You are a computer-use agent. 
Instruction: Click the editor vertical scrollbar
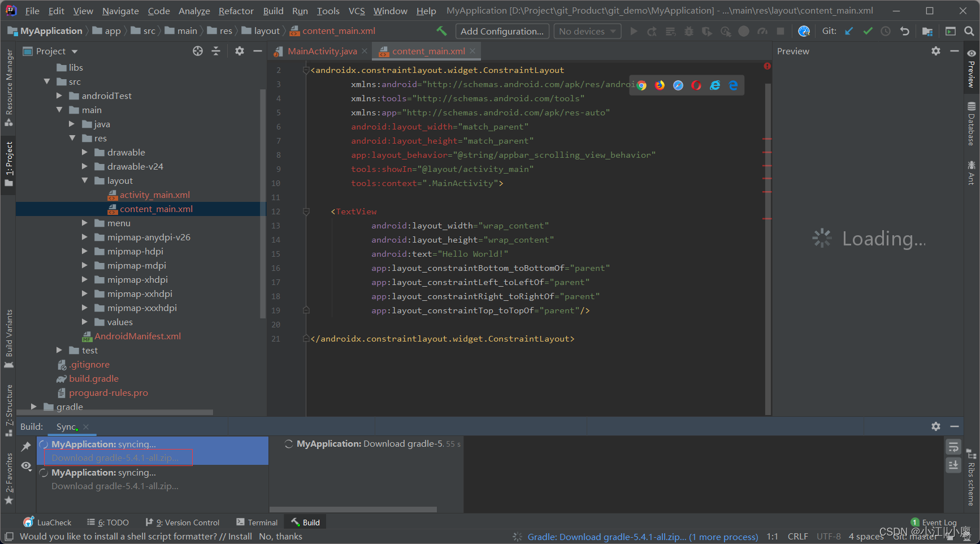768,249
